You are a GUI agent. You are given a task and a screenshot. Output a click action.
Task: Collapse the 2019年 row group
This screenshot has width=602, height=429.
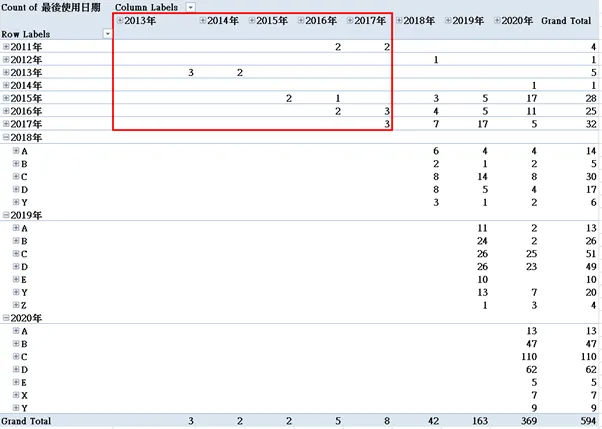click(6, 215)
